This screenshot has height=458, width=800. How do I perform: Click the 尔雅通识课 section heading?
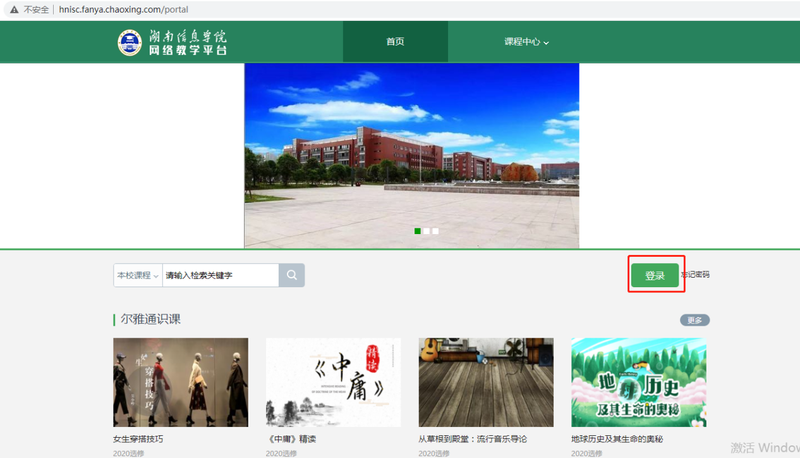tap(151, 319)
